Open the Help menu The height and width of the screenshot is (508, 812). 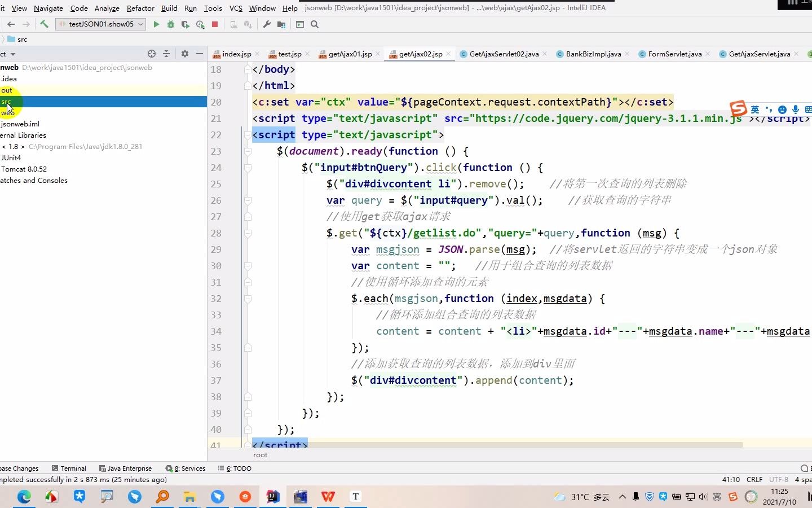290,8
